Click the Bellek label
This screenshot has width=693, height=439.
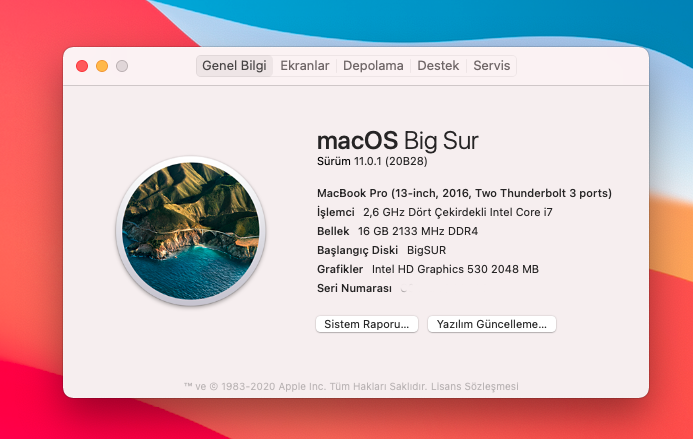[333, 231]
